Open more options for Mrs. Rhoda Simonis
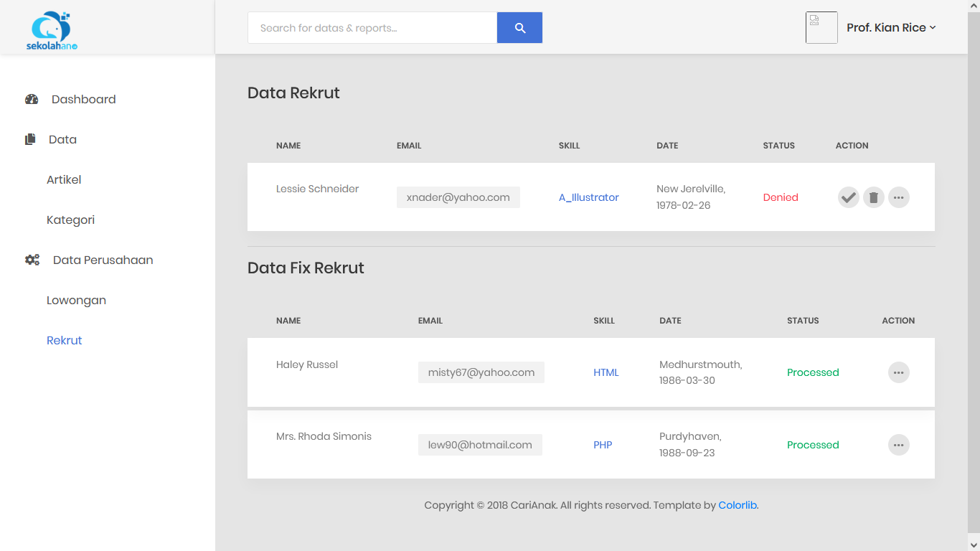 coord(898,445)
